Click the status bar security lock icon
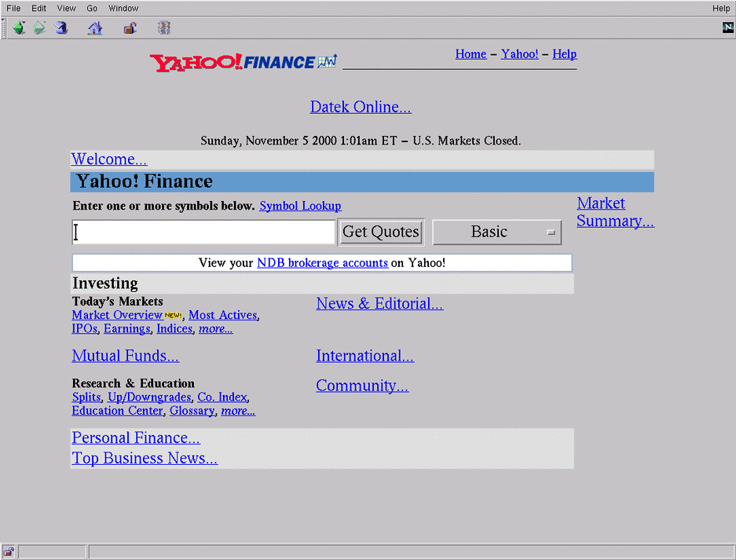 coord(9,552)
